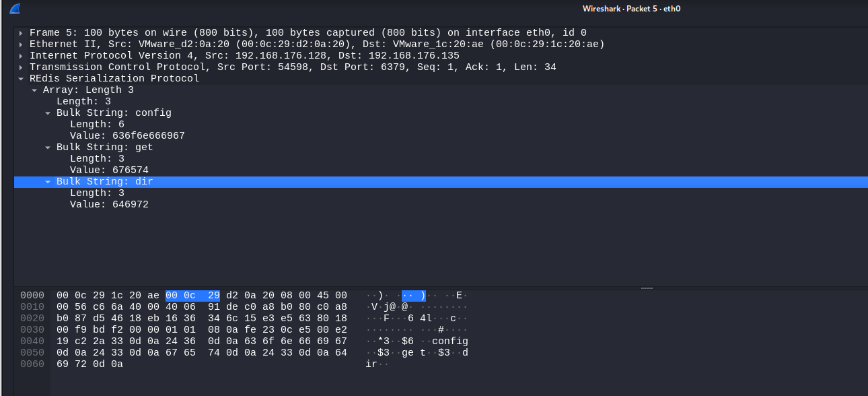
Task: Expand the Ethernet II row
Action: click(x=22, y=44)
